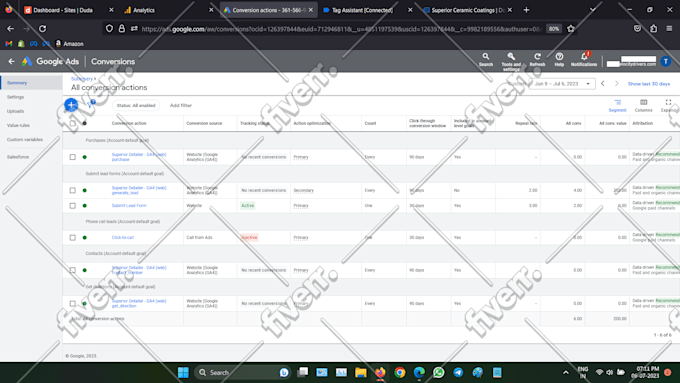Check the GA4 generate_lead row checkbox
This screenshot has width=680, height=383.
click(x=73, y=190)
